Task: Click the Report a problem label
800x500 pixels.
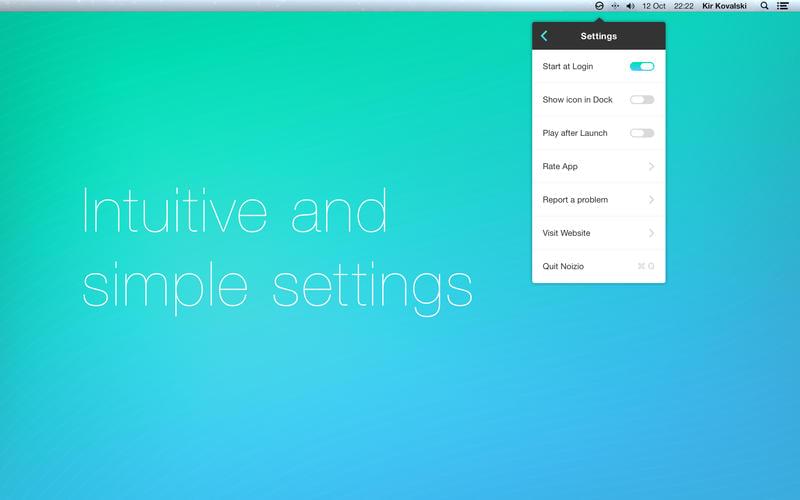Action: pos(575,199)
